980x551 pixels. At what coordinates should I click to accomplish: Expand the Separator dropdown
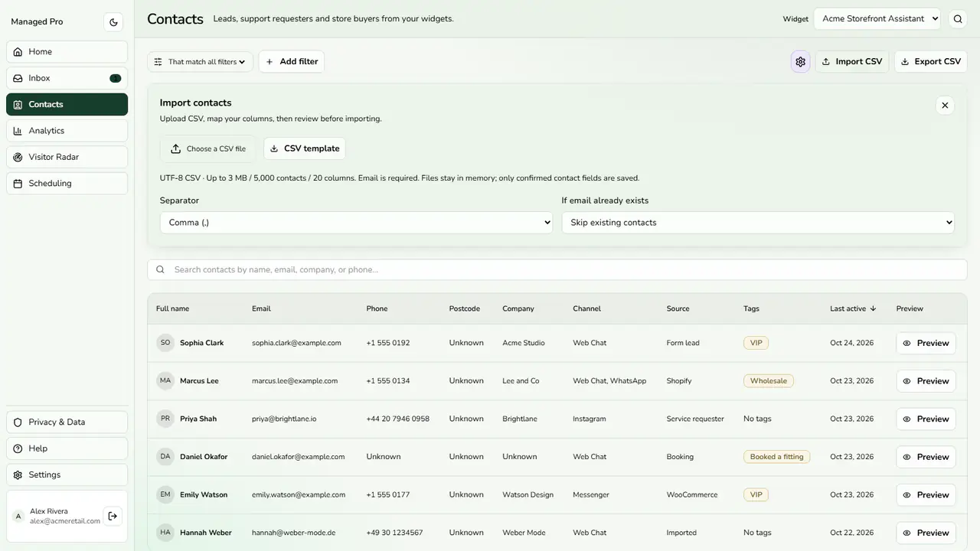click(356, 223)
